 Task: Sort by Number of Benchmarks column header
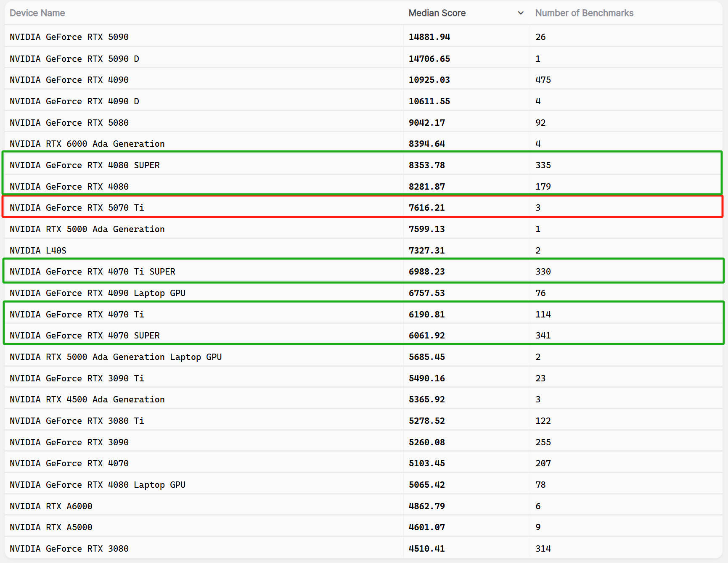point(584,13)
